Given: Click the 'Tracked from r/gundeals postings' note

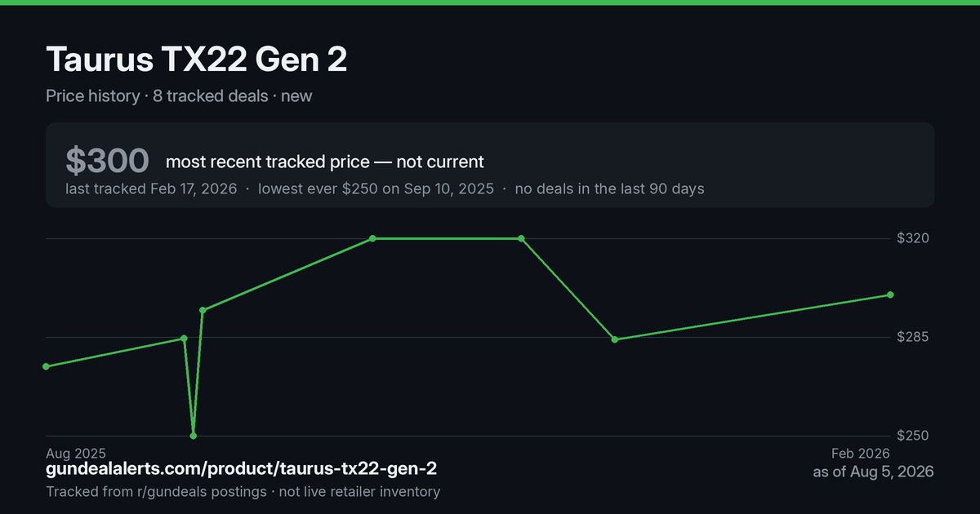Looking at the screenshot, I should coord(156,491).
